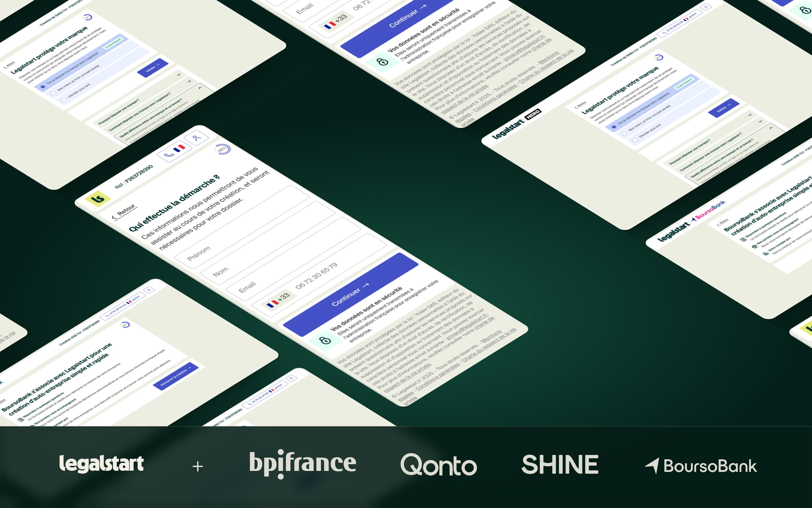The width and height of the screenshot is (812, 508).
Task: Click the legalstart HERO logo
Action: tap(516, 124)
